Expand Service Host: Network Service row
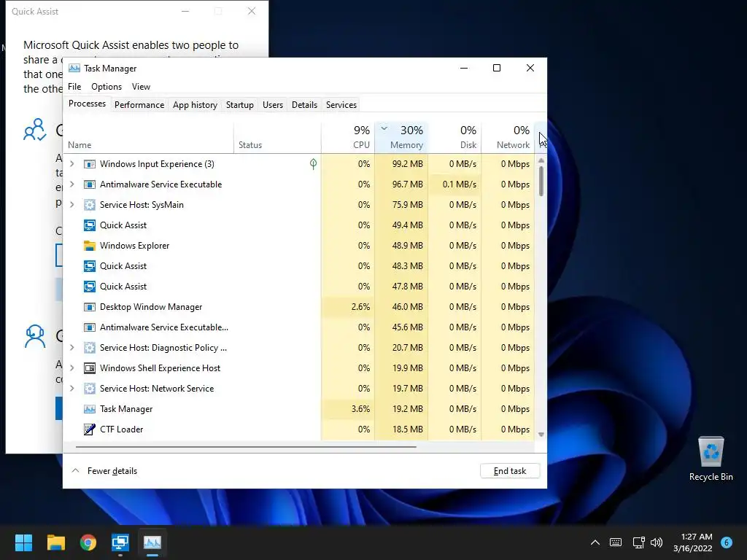 [72, 389]
